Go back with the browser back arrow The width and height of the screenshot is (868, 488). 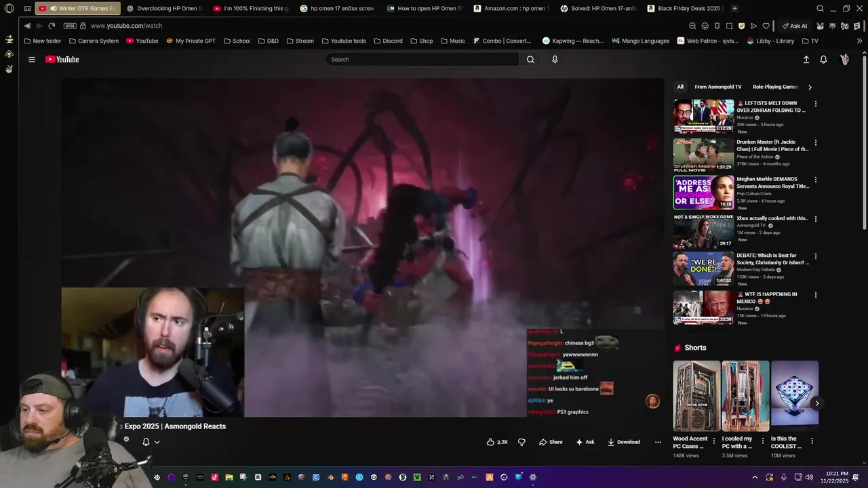[27, 26]
